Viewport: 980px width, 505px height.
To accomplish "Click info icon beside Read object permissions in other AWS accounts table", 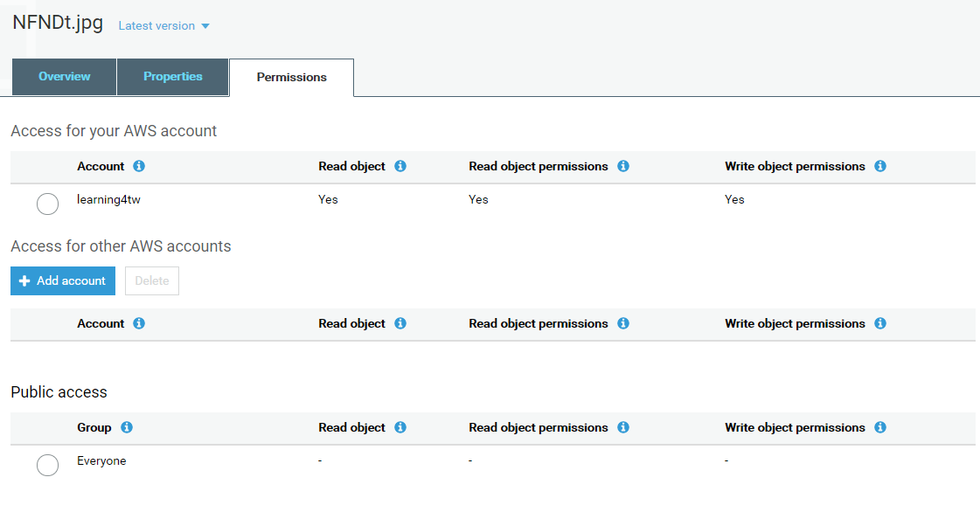I will click(x=623, y=323).
